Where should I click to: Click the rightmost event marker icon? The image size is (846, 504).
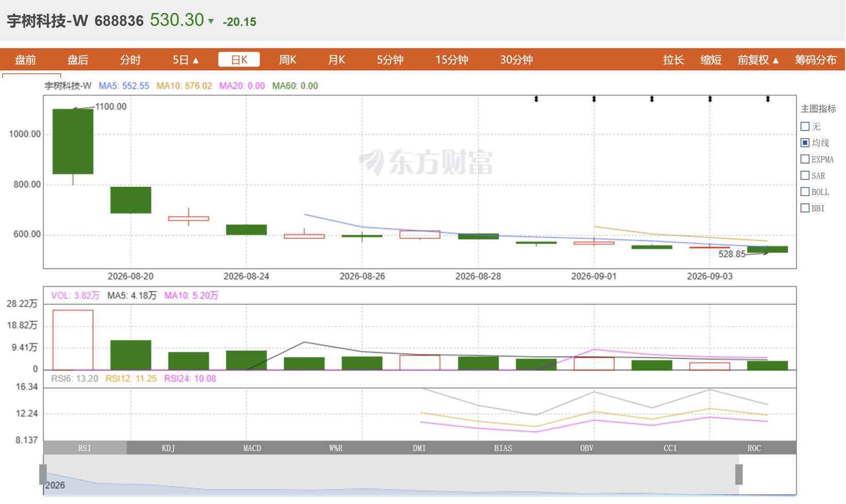768,99
